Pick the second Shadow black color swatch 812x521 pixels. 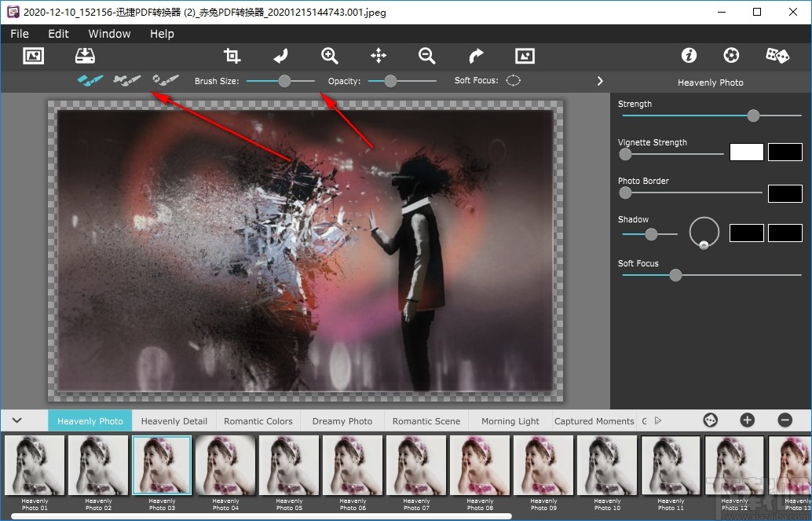[785, 233]
